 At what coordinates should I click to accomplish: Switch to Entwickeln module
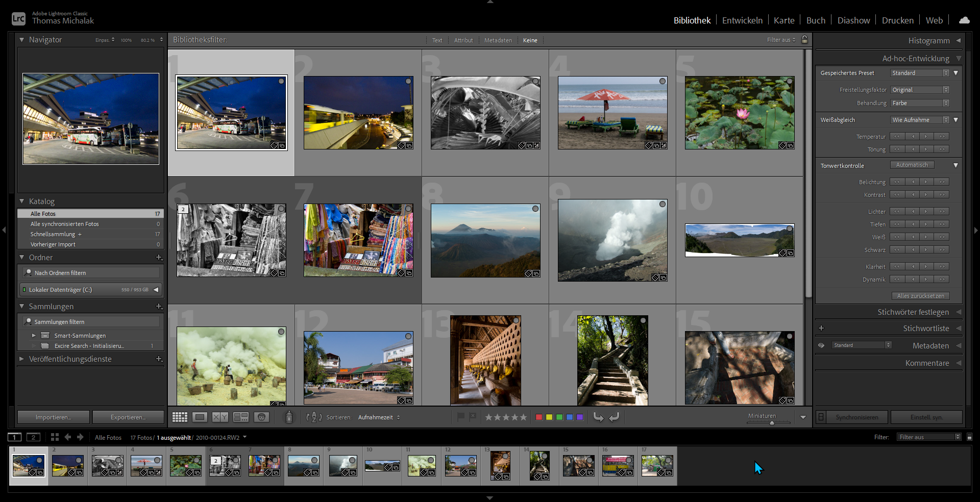(742, 20)
